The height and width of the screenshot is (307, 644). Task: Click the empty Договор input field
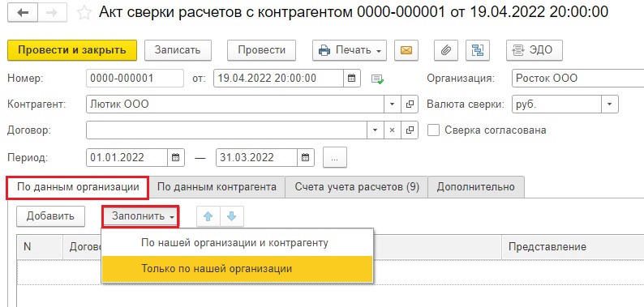226,130
